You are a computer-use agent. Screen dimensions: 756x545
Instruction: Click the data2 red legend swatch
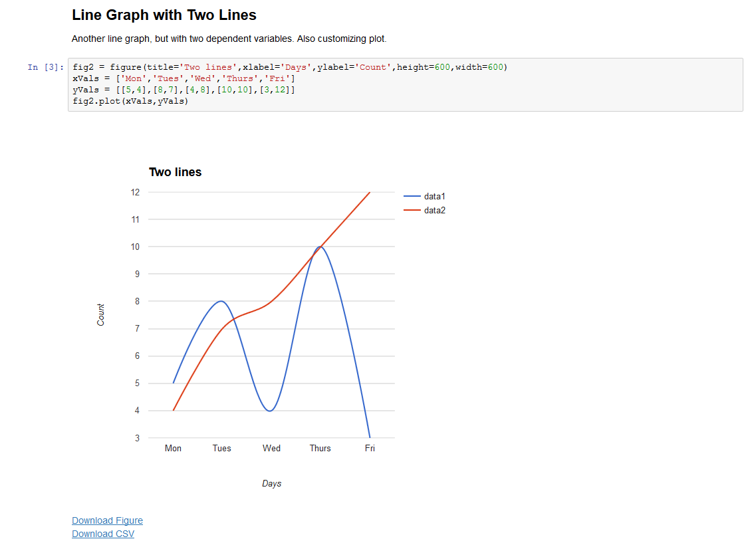coord(412,210)
